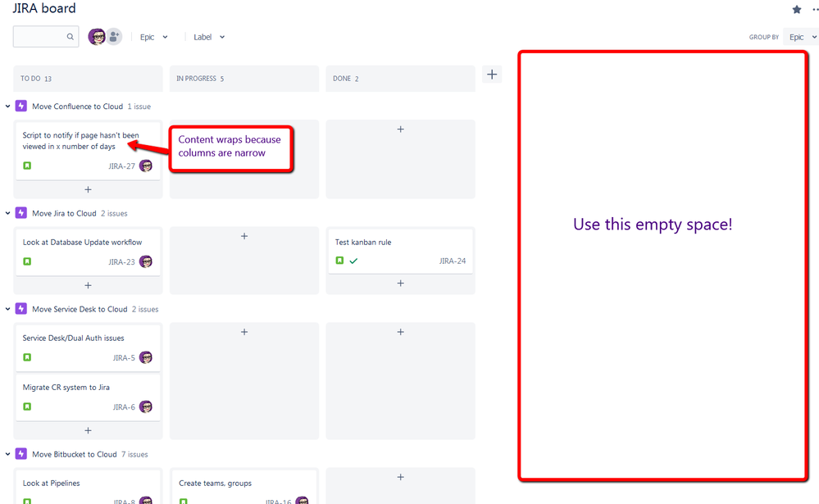Click the '7 issues' count text
Viewport: 819px width, 504px height.
(134, 454)
